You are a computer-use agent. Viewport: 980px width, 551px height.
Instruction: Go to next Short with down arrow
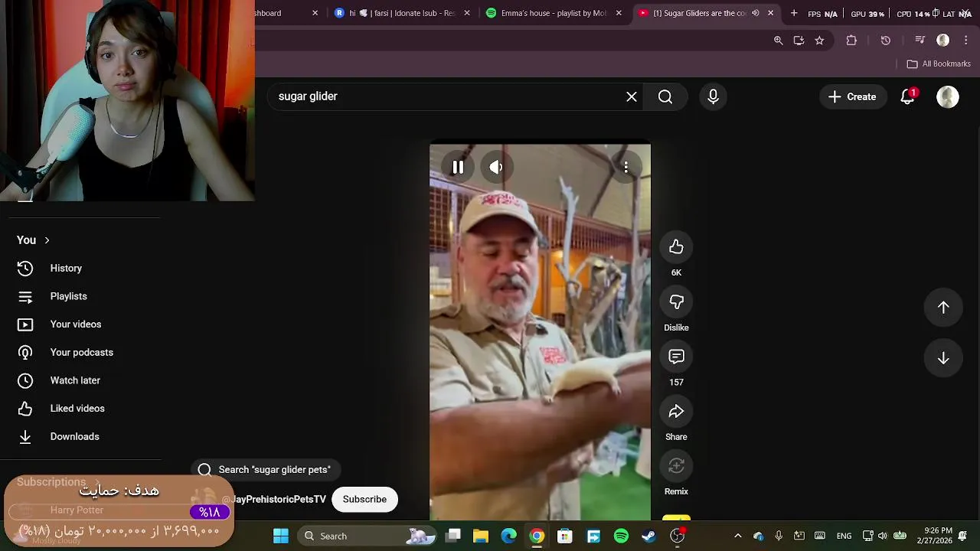[x=943, y=358]
